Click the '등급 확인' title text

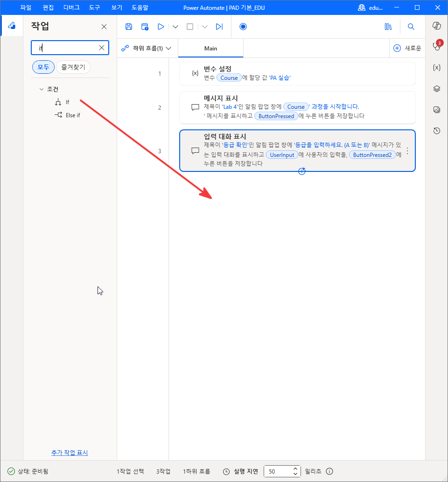pos(235,145)
